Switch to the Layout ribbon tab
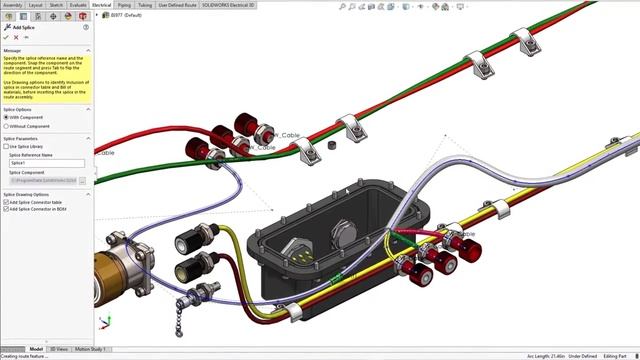The height and width of the screenshot is (360, 640). [36, 5]
